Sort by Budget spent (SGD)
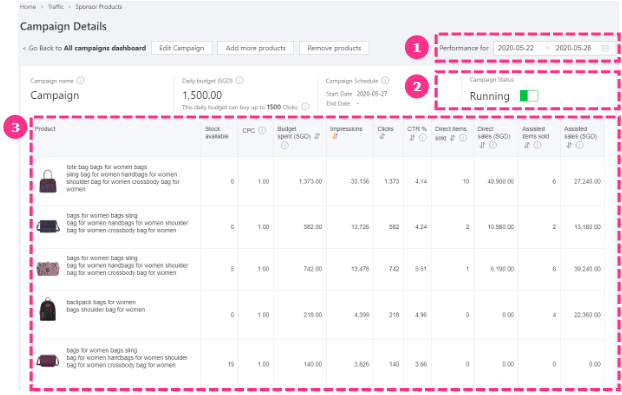 (x=317, y=136)
